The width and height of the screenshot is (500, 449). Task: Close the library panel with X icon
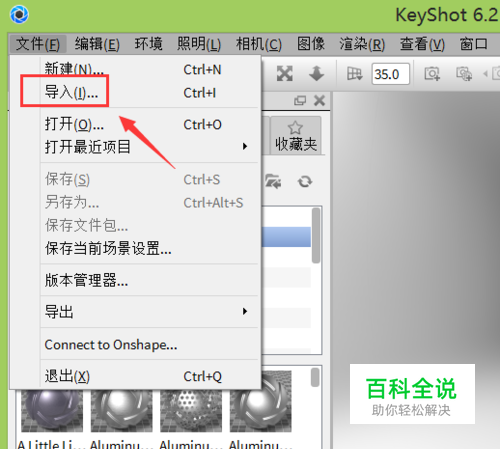(x=319, y=100)
